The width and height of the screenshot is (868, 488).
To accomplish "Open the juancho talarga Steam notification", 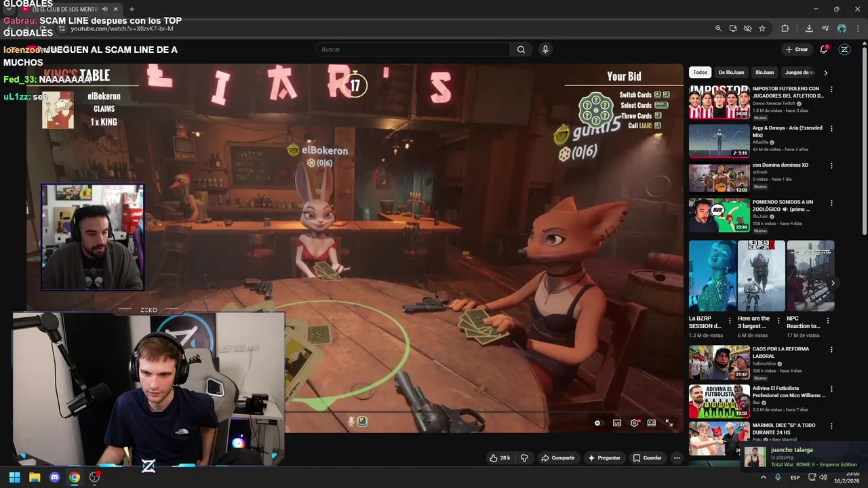I will [x=804, y=457].
